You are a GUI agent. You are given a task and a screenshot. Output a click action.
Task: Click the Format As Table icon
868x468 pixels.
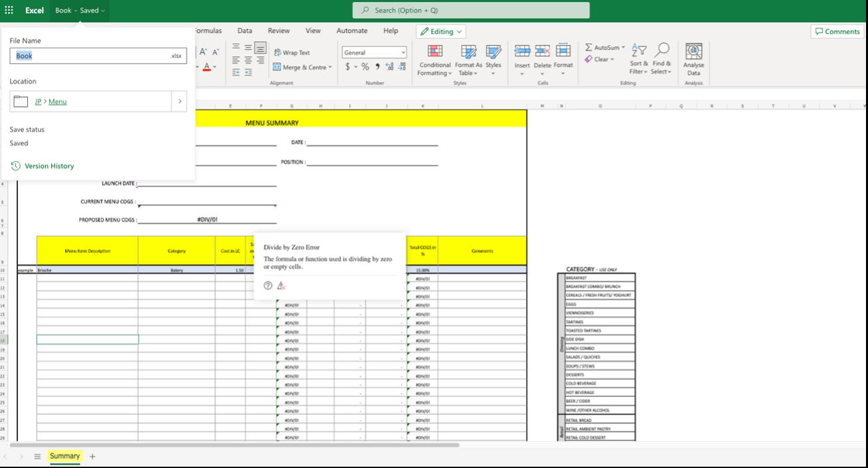point(469,51)
